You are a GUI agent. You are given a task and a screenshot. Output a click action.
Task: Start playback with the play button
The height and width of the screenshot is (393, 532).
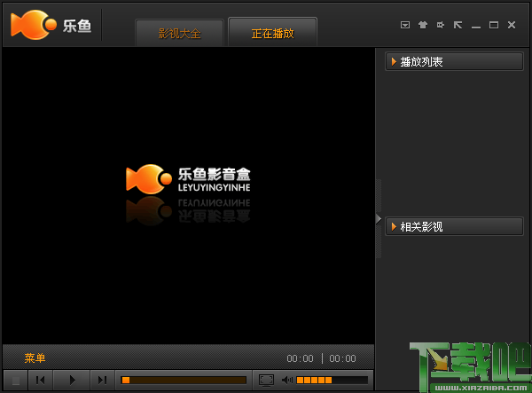(x=72, y=380)
